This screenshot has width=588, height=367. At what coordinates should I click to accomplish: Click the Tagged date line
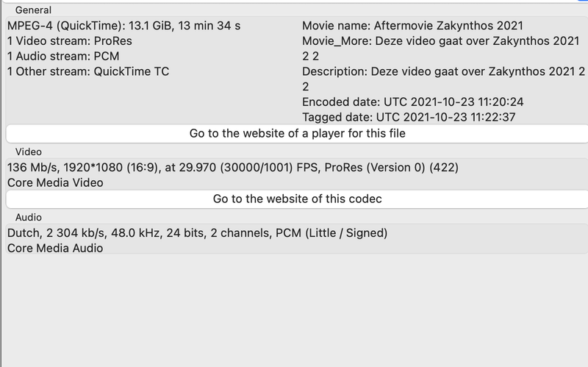409,117
